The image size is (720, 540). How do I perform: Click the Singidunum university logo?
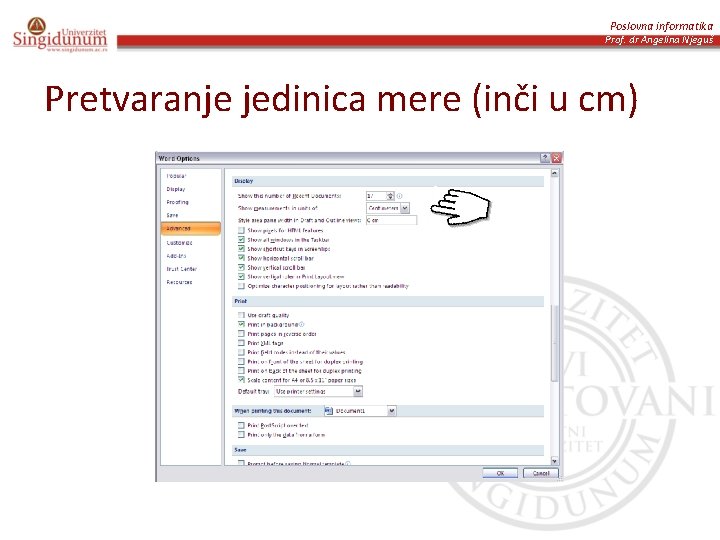(60, 35)
